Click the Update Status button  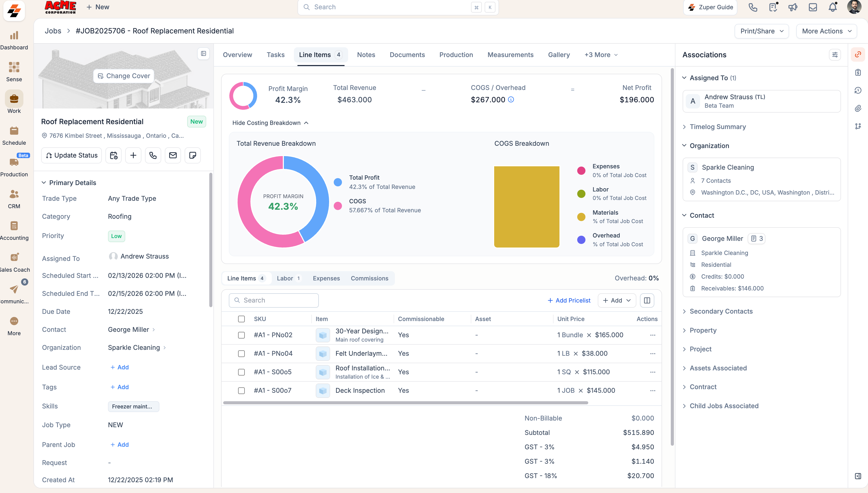(x=71, y=156)
